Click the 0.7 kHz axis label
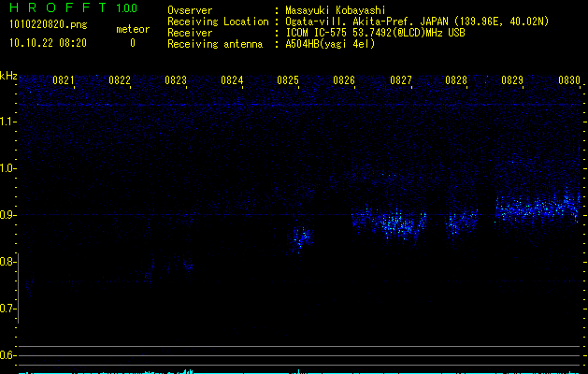 [7, 309]
